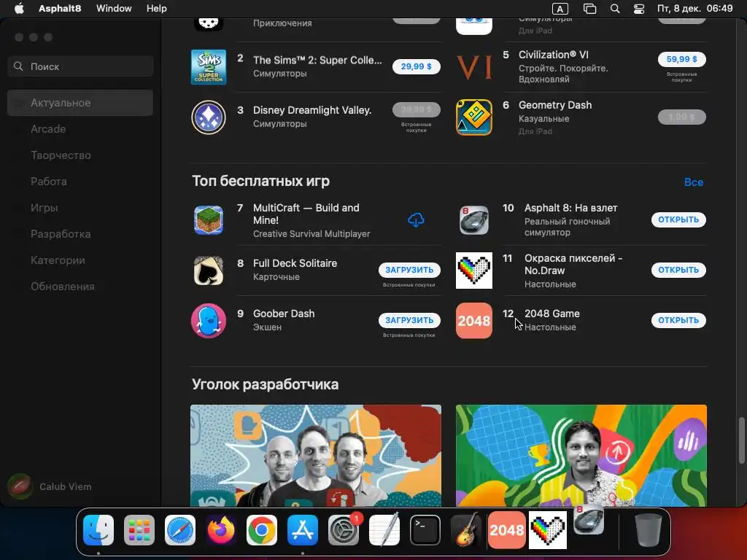Image resolution: width=747 pixels, height=560 pixels.
Task: Click ЗАГРУЗИТЬ for Full Deck Solitaire
Action: pyautogui.click(x=409, y=270)
